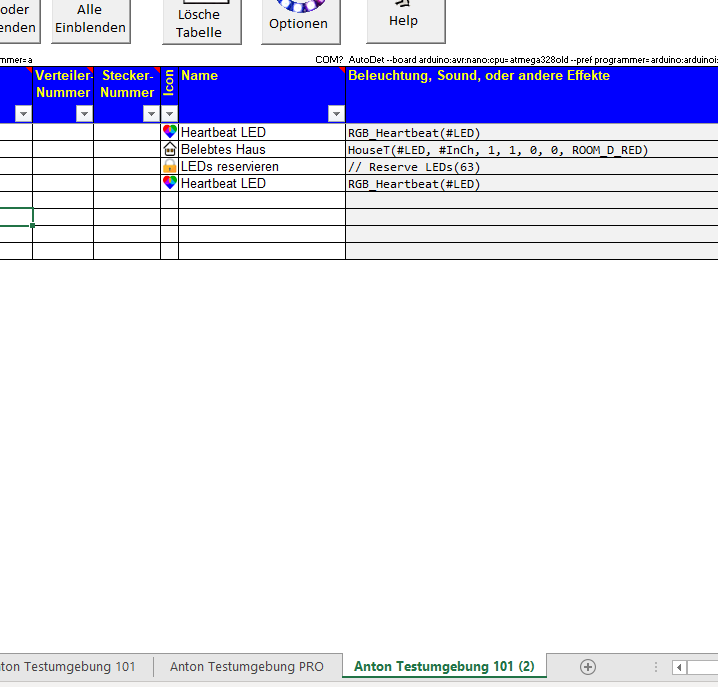Click the Help button
Screen dimensions: 718x687
point(403,20)
